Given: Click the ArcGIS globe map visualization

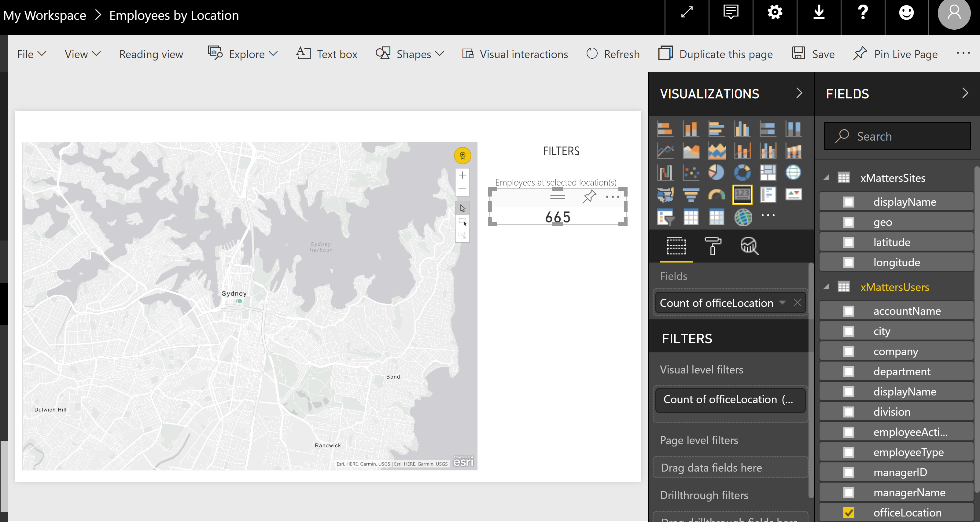Looking at the screenshot, I should (x=742, y=217).
